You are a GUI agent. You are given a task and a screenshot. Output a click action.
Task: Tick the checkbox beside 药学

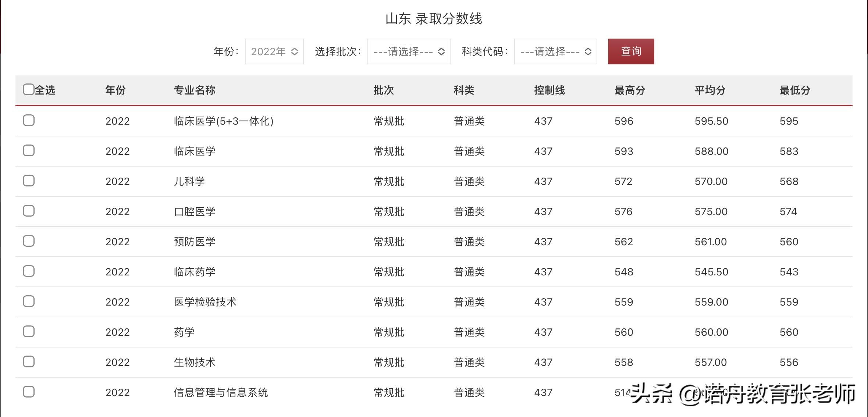tap(29, 331)
